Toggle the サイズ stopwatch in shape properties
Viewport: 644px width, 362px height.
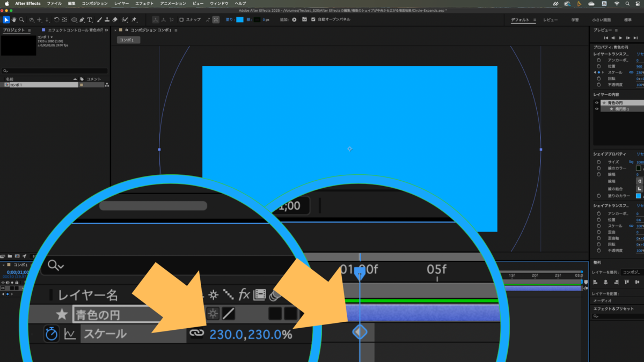599,162
